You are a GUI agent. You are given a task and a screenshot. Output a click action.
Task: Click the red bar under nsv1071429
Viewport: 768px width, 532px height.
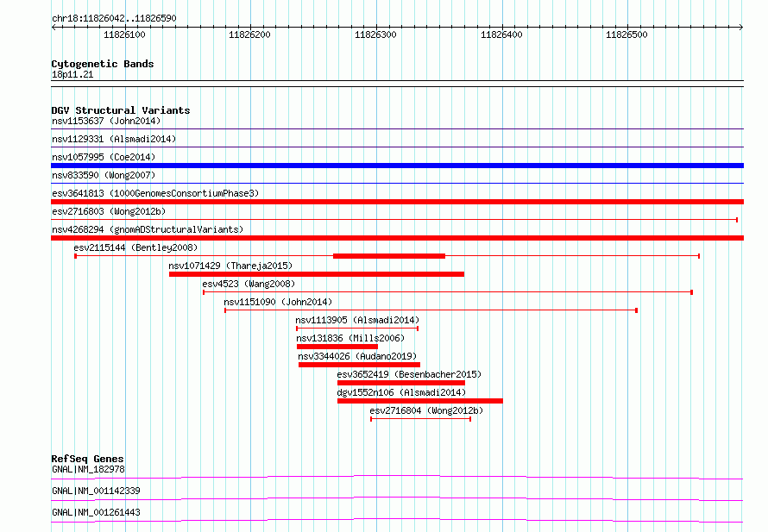(x=317, y=274)
